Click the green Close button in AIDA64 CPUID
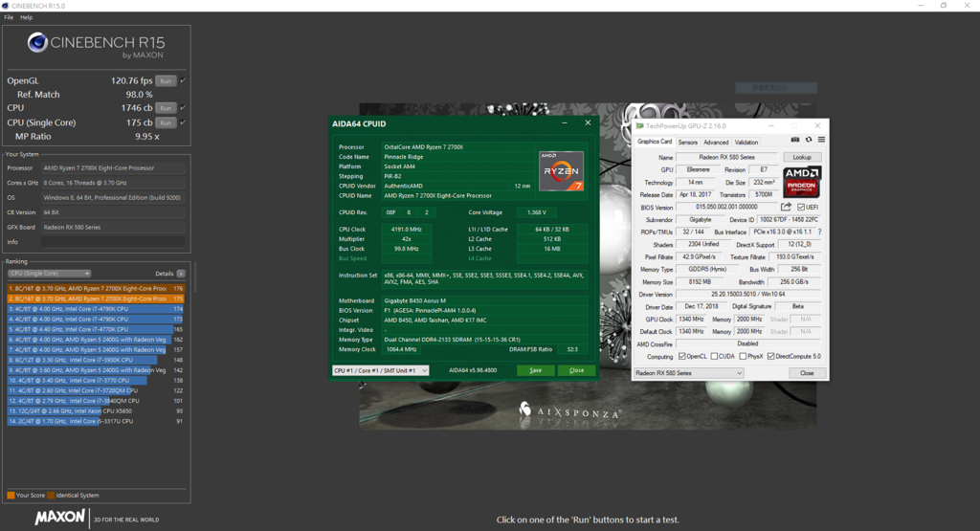Image resolution: width=980 pixels, height=531 pixels. (576, 370)
